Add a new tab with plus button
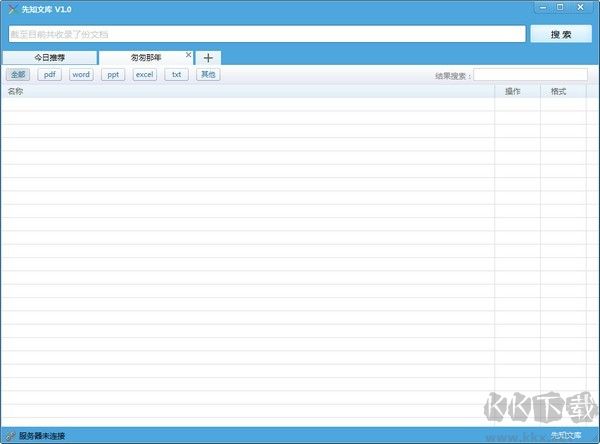The height and width of the screenshot is (444, 600). [208, 58]
